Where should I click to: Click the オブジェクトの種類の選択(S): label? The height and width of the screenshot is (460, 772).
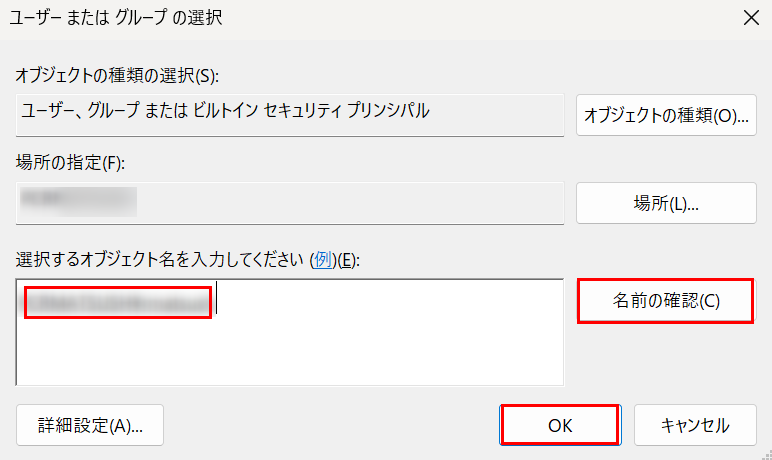[x=117, y=75]
